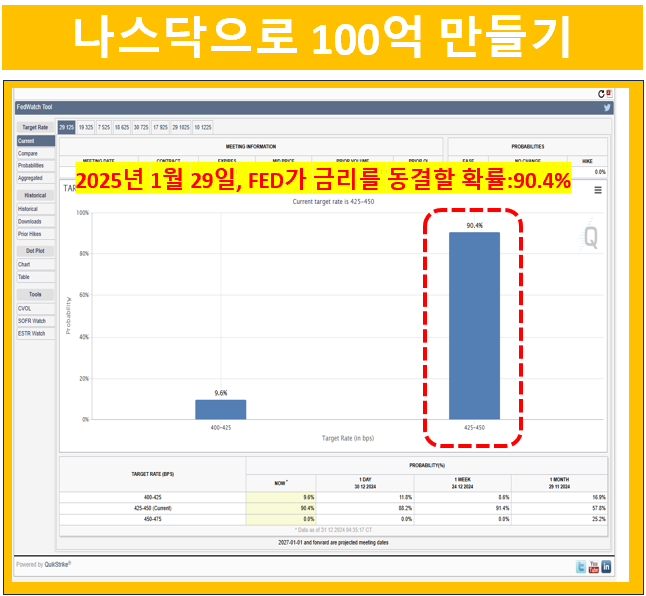Click the NOW column header
Screen dimensions: 646x596
coord(281,483)
